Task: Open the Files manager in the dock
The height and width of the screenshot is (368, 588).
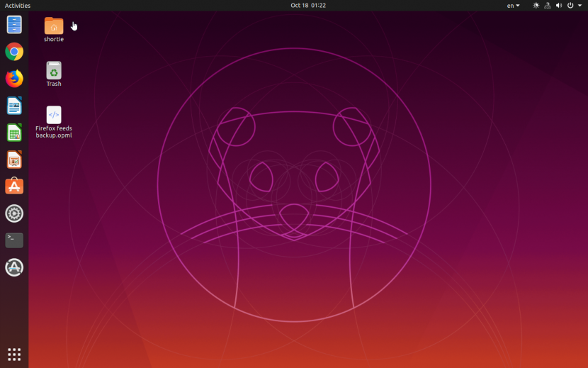Action: pos(14,25)
